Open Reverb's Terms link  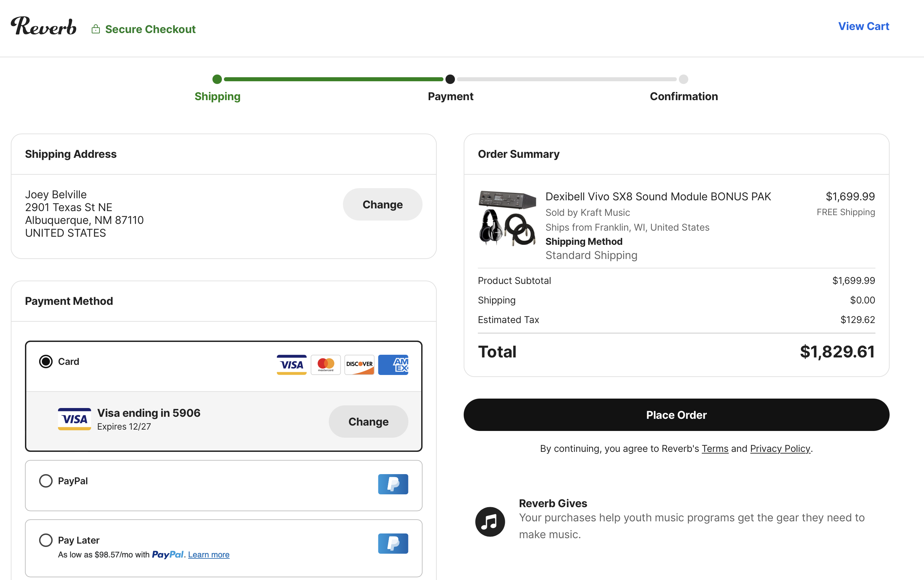[715, 448]
